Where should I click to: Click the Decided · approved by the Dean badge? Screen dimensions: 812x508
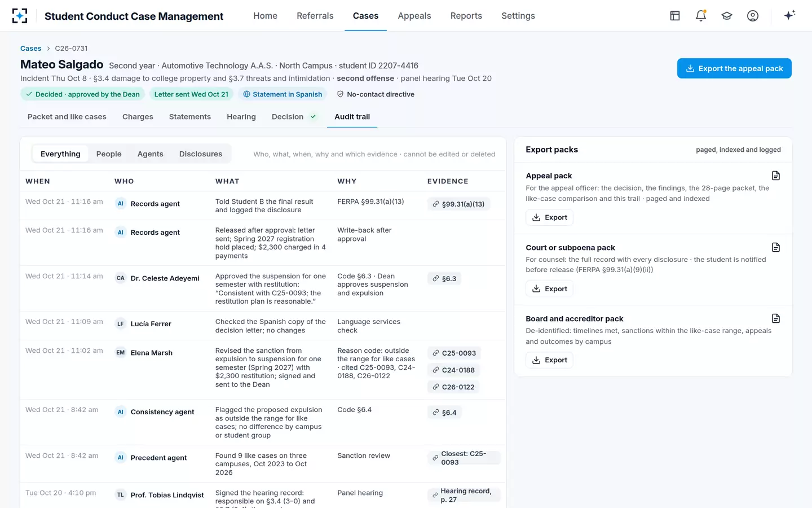83,94
